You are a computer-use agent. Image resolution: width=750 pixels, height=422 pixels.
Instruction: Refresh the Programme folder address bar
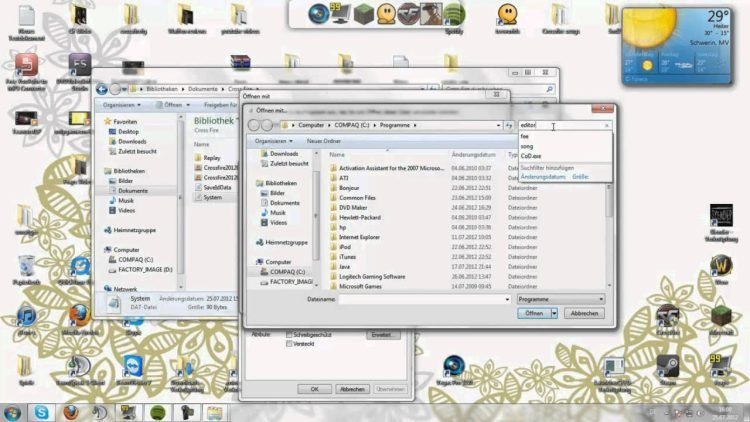(x=508, y=125)
